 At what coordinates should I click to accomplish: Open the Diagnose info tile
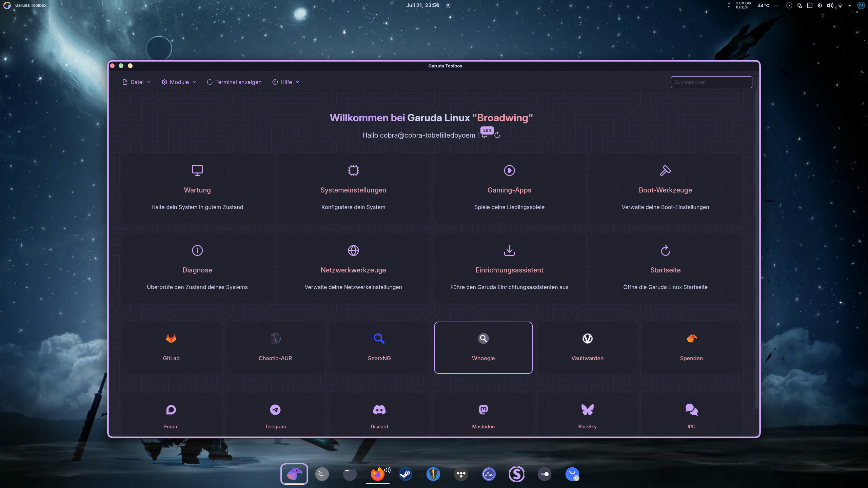(x=197, y=268)
